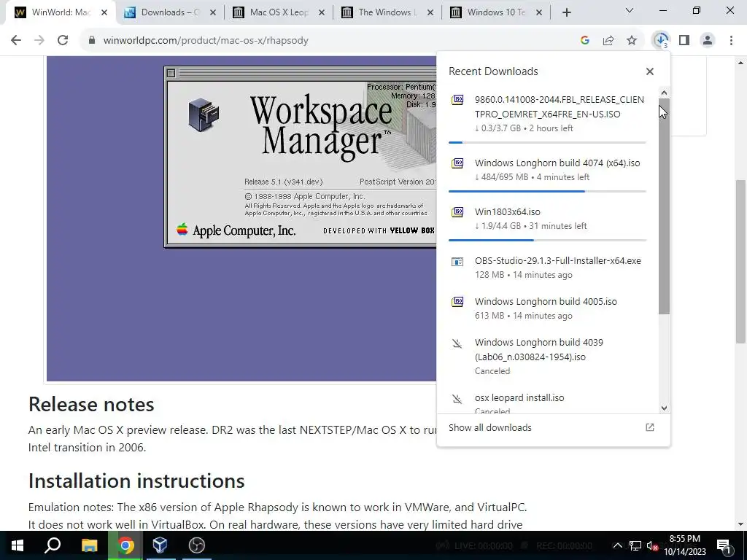747x560 pixels.
Task: Toggle the Chrome downloads toolbar button
Action: click(661, 41)
